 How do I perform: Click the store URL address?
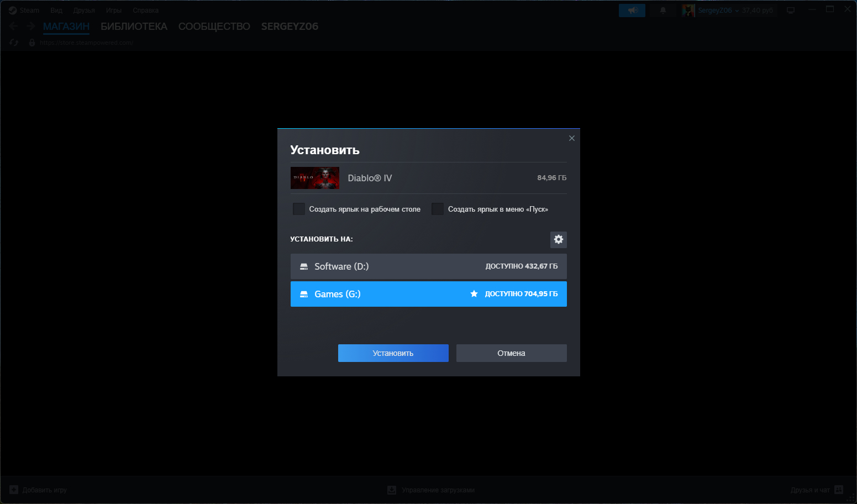click(x=87, y=43)
